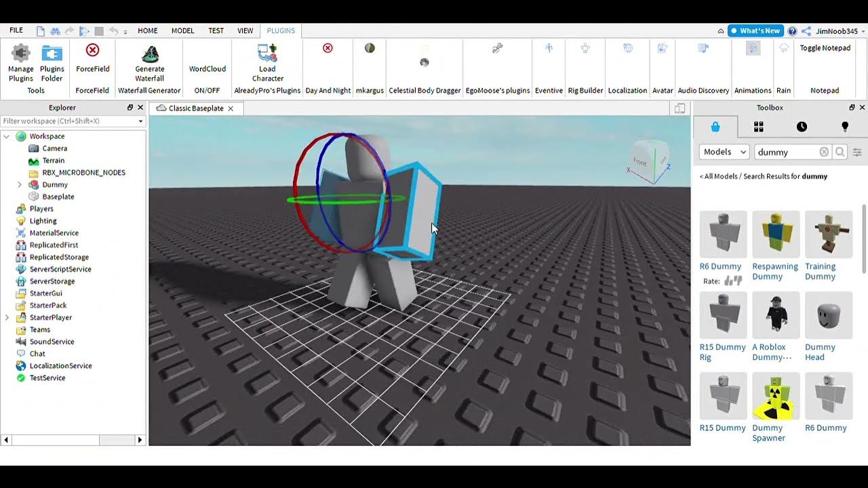Viewport: 868px width, 488px height.
Task: Open the help question mark icon
Action: (x=792, y=31)
